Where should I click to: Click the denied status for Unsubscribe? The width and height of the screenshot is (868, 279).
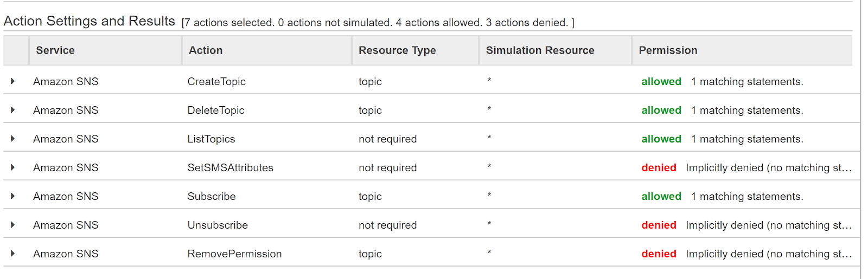[659, 225]
